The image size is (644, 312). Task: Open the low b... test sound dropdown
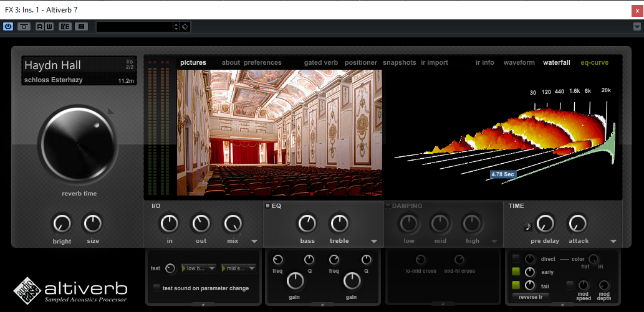click(x=198, y=268)
